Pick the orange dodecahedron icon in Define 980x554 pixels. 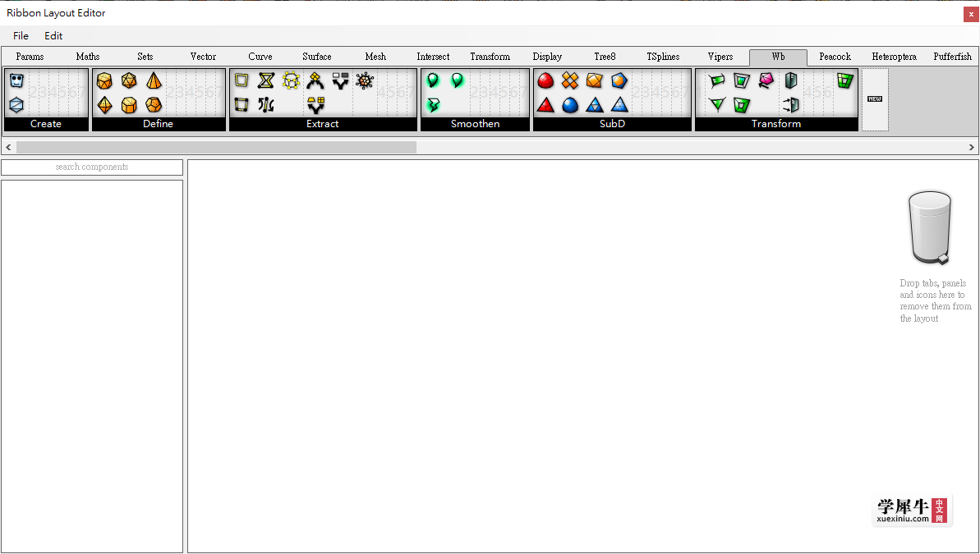pyautogui.click(x=154, y=105)
